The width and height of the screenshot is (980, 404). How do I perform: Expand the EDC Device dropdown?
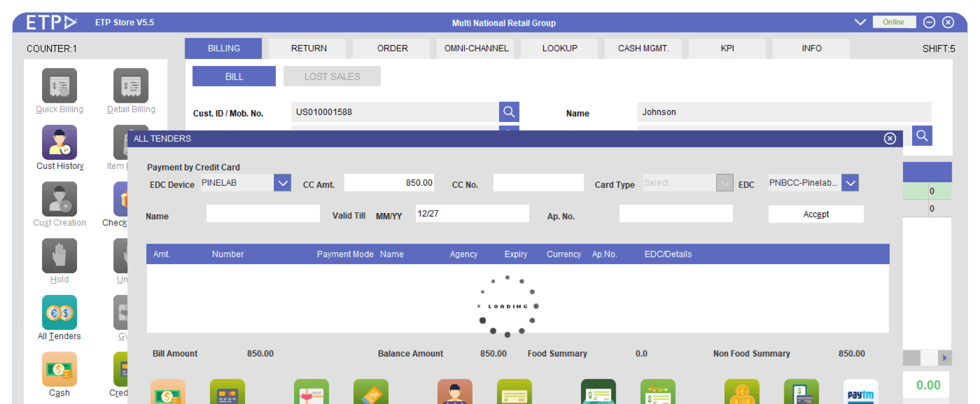282,183
